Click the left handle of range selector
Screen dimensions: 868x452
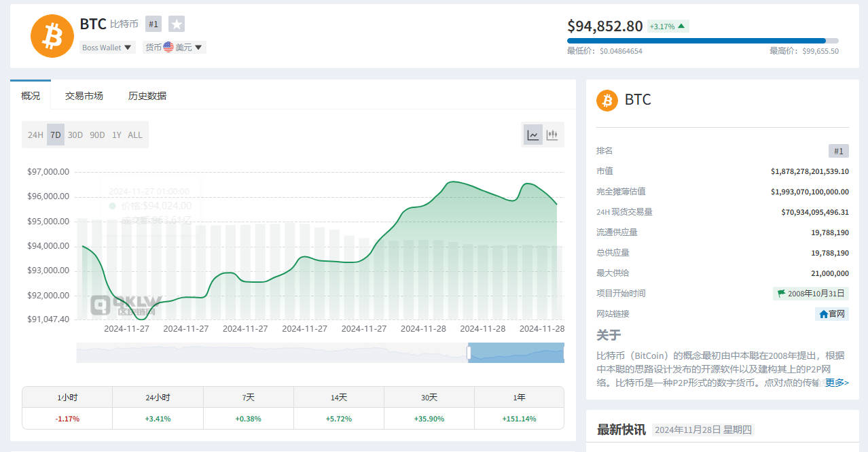pos(468,353)
